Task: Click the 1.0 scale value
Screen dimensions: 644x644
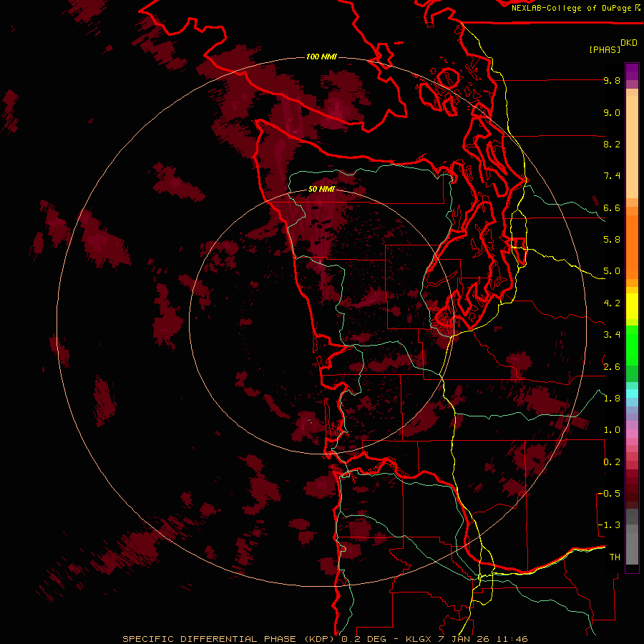Action: click(x=612, y=430)
